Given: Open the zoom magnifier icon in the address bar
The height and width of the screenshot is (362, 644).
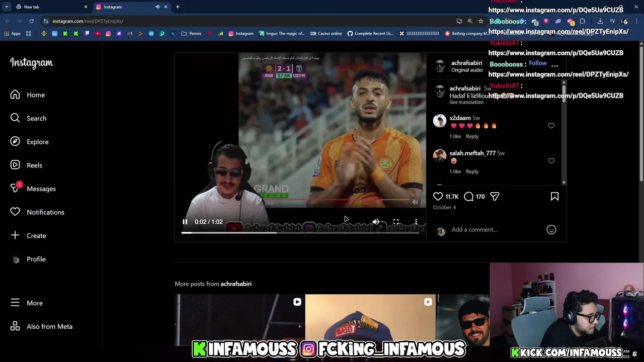Looking at the screenshot, I should pos(470,21).
